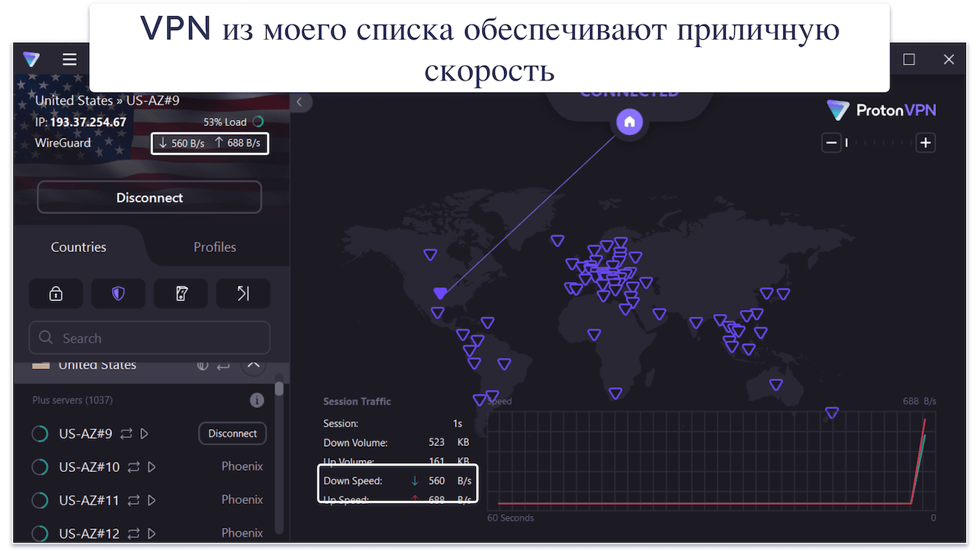Toggle the NetShield shield setting
Viewport: 980px width, 551px height.
(118, 293)
